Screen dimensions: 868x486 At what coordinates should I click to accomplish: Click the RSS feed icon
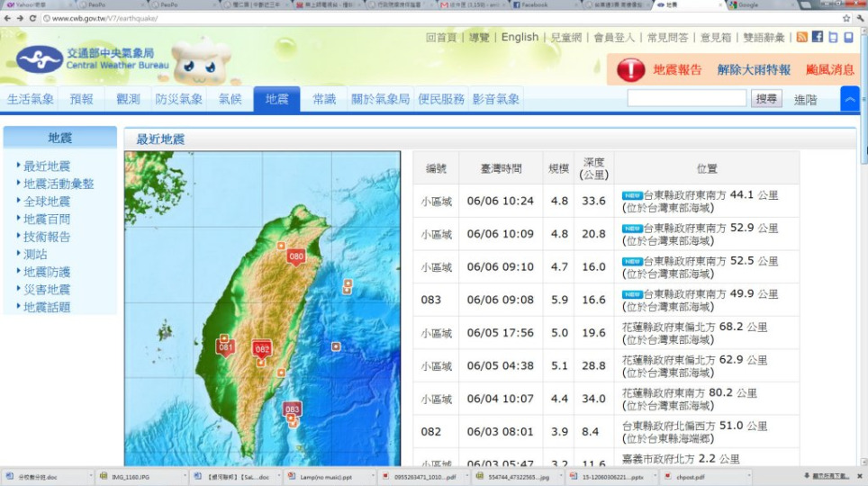801,37
